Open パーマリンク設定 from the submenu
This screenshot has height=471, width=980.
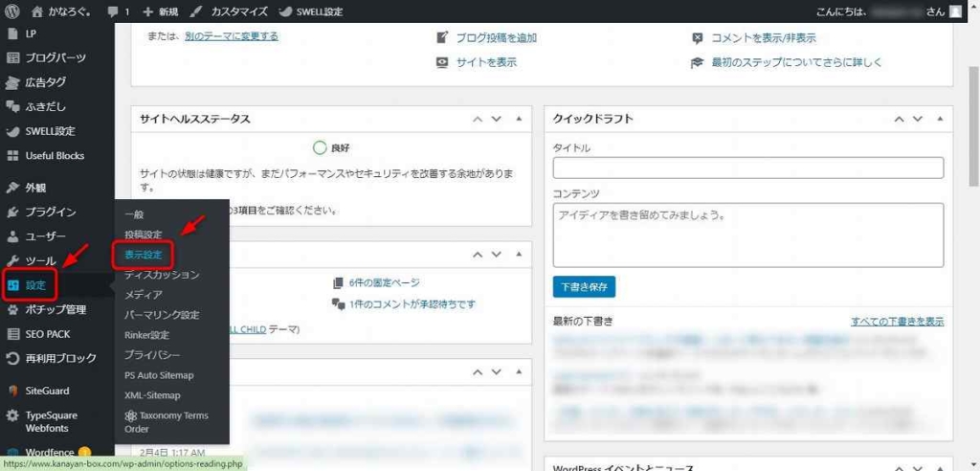[x=162, y=315]
